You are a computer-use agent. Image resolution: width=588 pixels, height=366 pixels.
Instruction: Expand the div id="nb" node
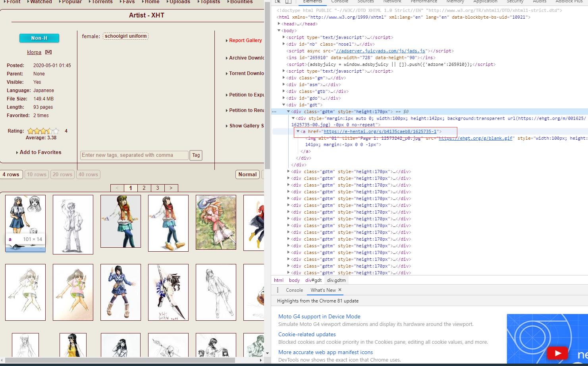(284, 44)
